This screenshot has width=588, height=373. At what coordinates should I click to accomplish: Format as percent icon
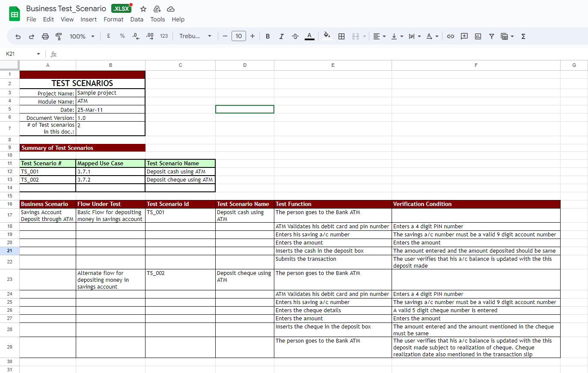(x=122, y=36)
